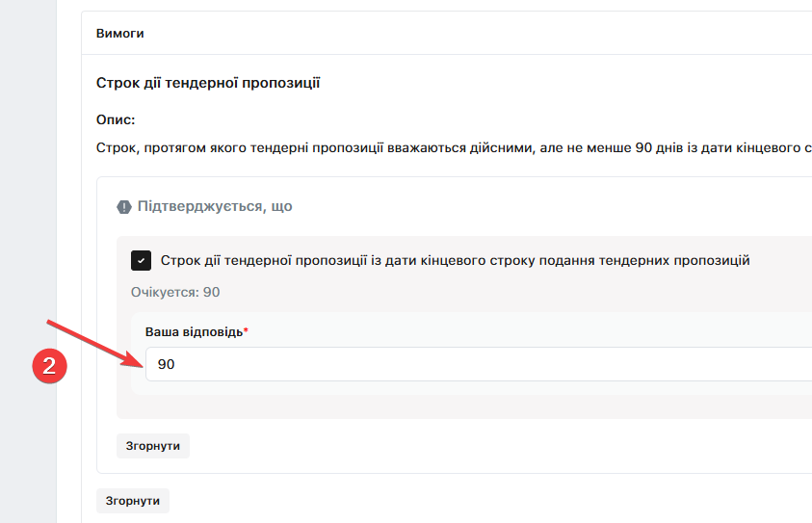
Task: Click the value 90 in the answer field
Action: pyautogui.click(x=167, y=365)
